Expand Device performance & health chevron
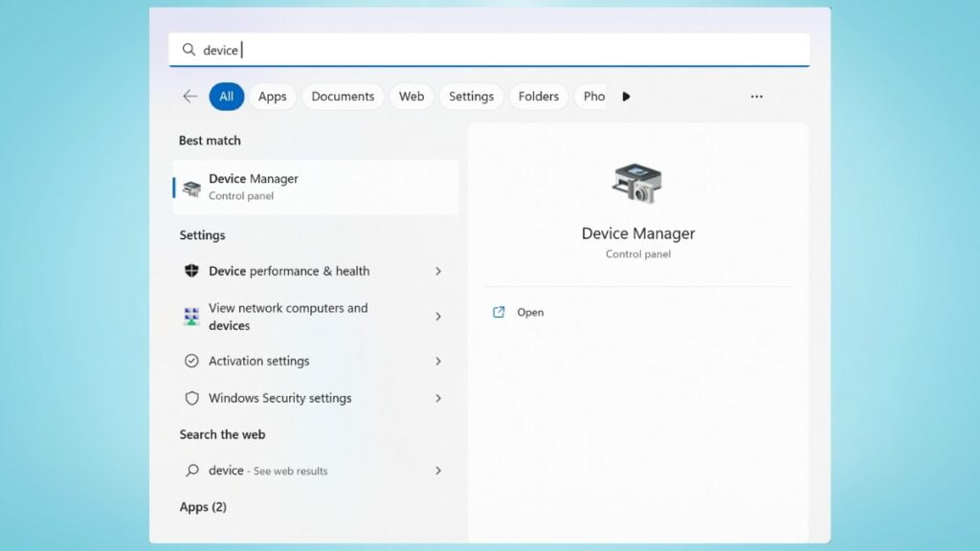This screenshot has height=551, width=980. (438, 272)
